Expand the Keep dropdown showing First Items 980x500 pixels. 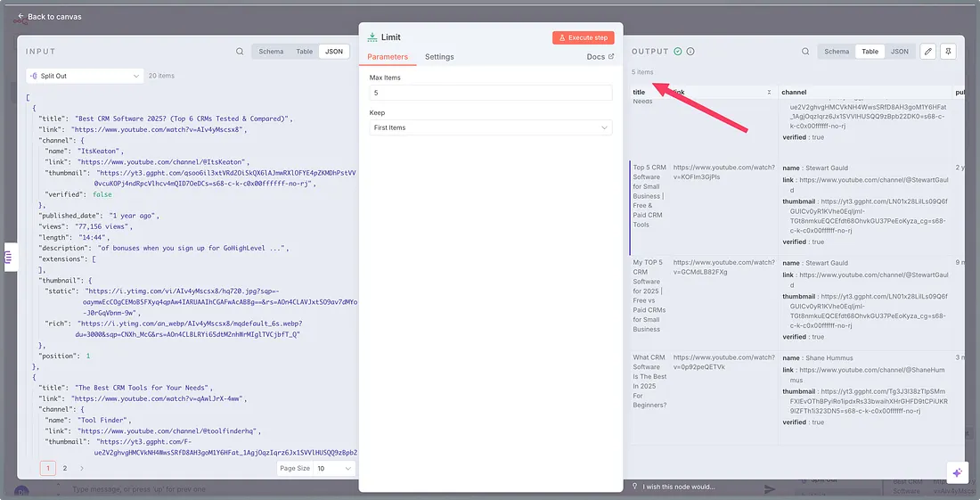pyautogui.click(x=491, y=127)
